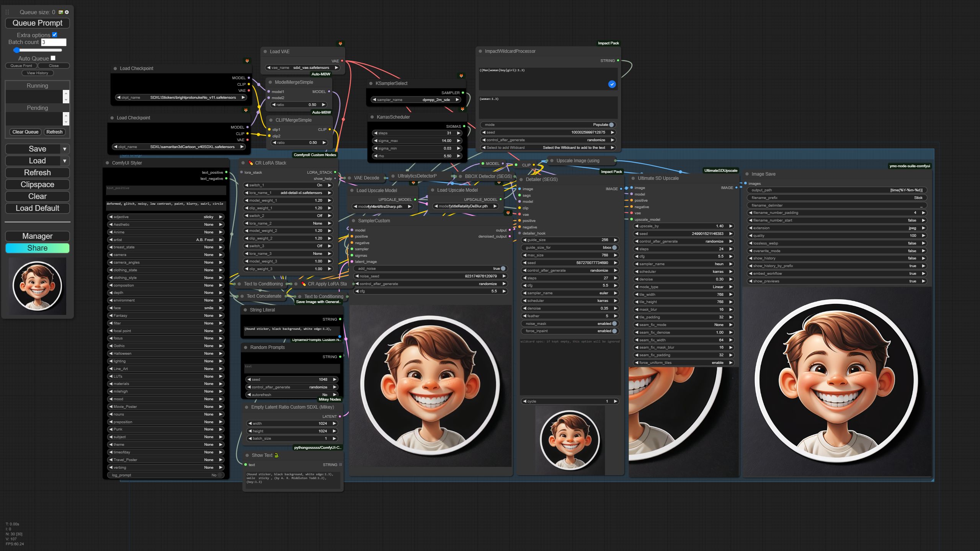Uncheck the Extra options checkbox
The width and height of the screenshot is (980, 551).
54,35
